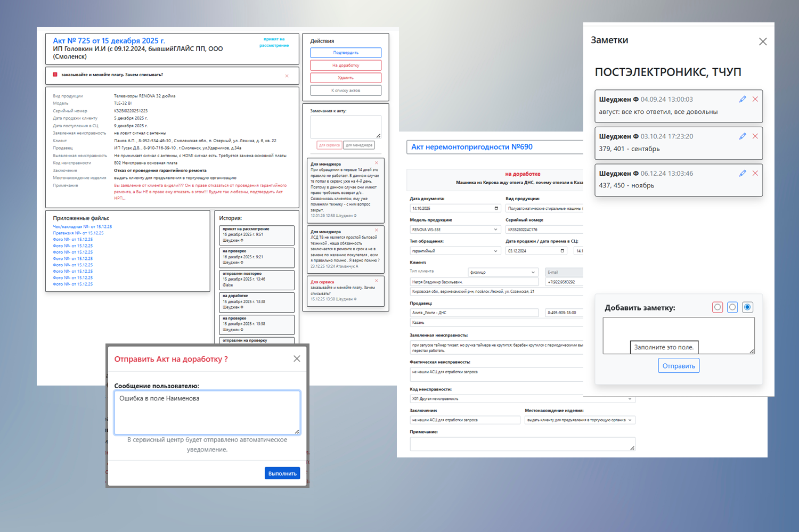Image resolution: width=799 pixels, height=532 pixels.
Task: Click the 'На доработку' action button
Action: pos(346,66)
